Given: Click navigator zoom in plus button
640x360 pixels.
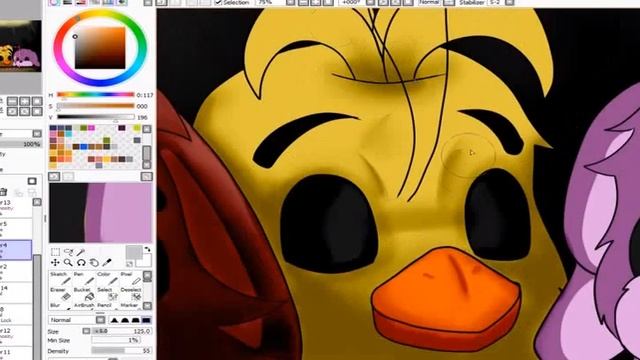Looking at the screenshot, I should pyautogui.click(x=24, y=101).
